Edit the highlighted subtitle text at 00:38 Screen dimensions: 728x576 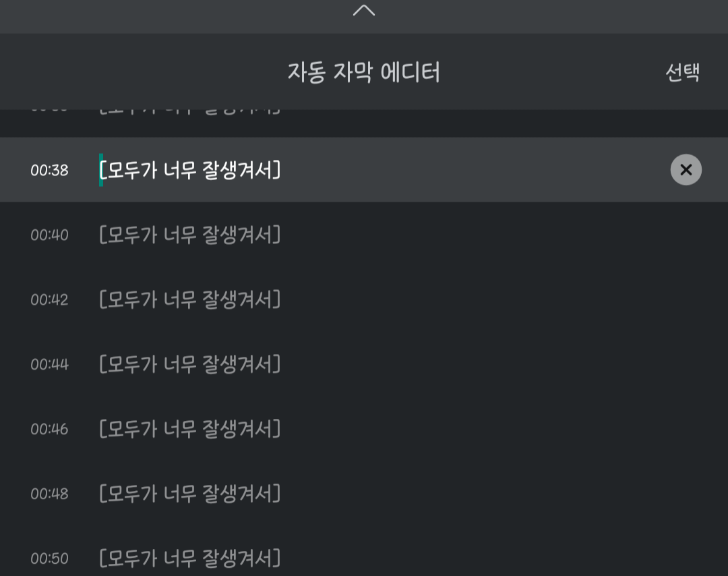click(x=190, y=170)
